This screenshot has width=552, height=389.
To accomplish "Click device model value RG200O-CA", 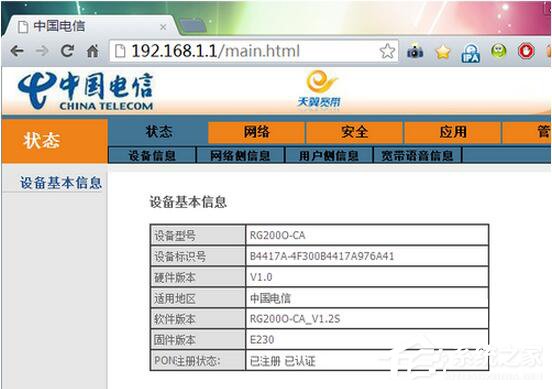I will click(x=277, y=235).
